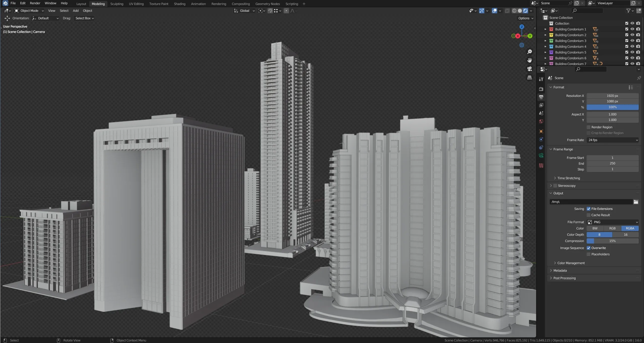Switch orthographic/perspective with grid icon
This screenshot has height=343, width=644.
[530, 77]
